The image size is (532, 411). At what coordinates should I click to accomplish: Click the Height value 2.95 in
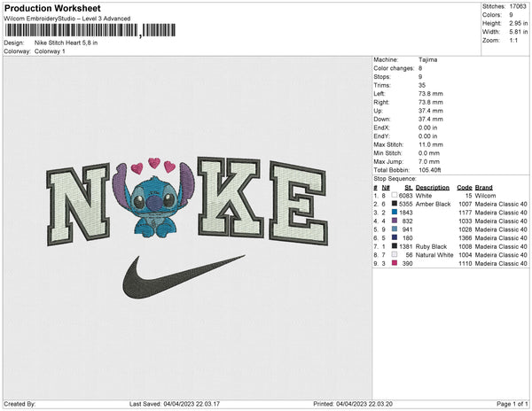click(x=519, y=23)
